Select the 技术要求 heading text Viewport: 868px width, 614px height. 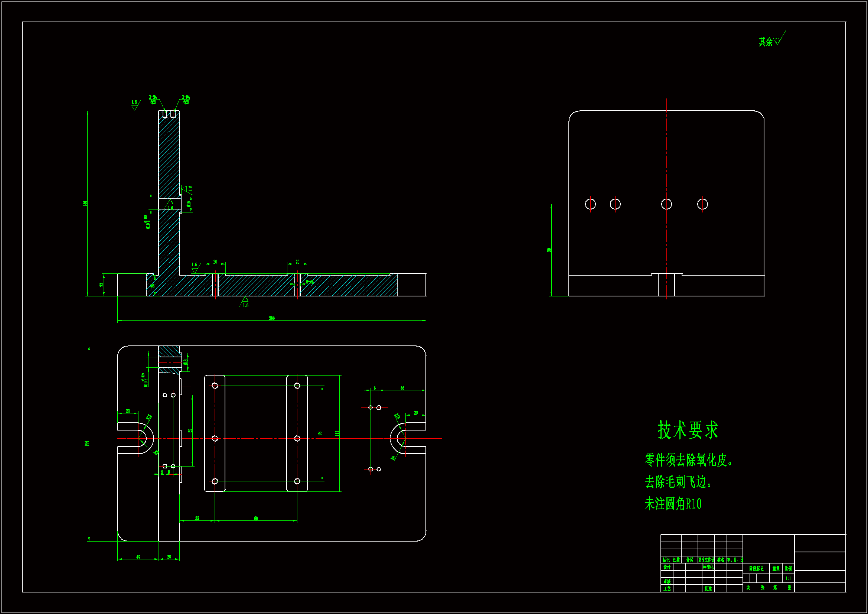[x=687, y=430]
